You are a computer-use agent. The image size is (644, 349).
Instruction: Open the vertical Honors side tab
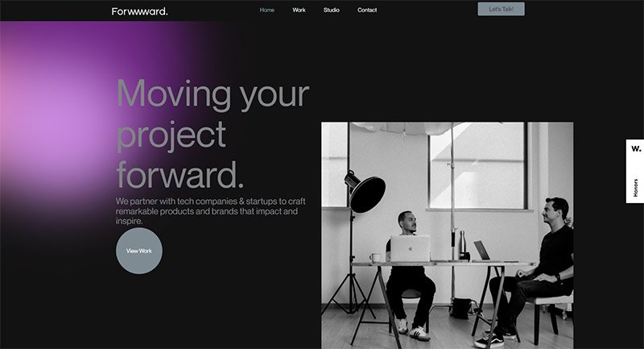tap(635, 188)
